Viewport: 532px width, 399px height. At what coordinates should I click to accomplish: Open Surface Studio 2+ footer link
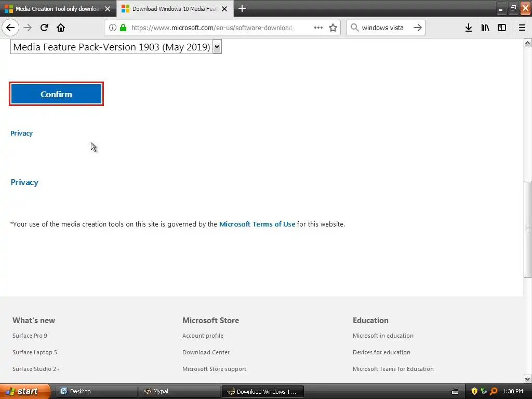36,369
